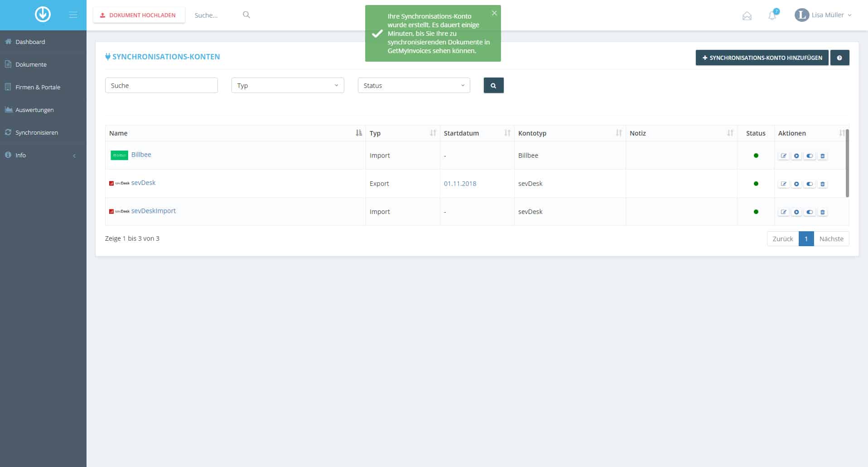Start sync for the sevDesk export row
The height and width of the screenshot is (467, 868).
796,184
